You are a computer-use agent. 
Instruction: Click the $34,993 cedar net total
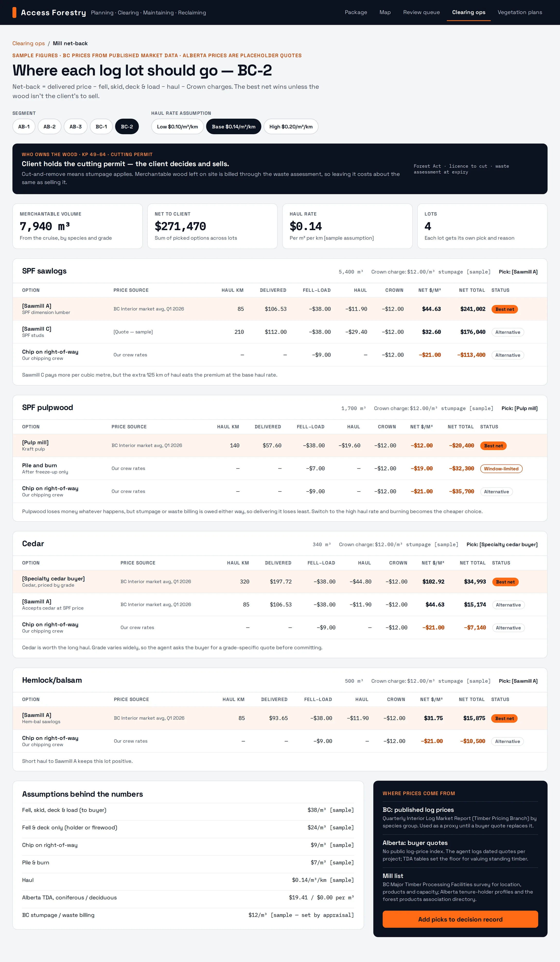click(475, 581)
